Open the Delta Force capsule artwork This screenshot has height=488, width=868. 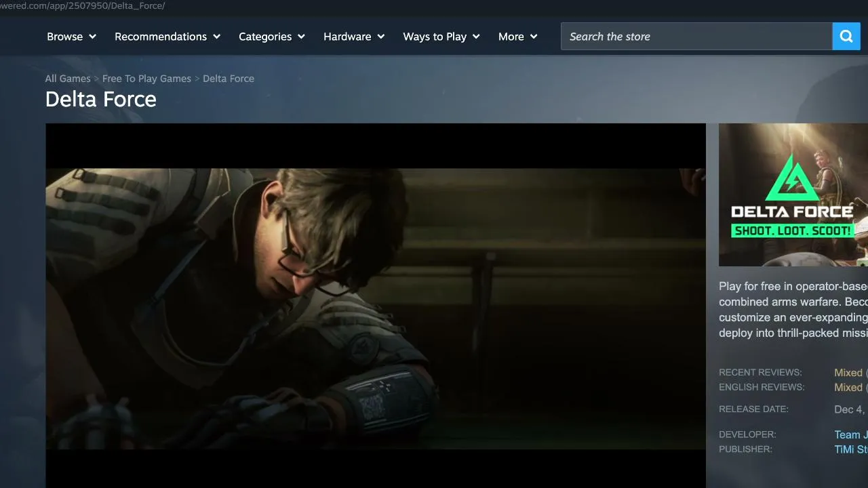coord(793,195)
